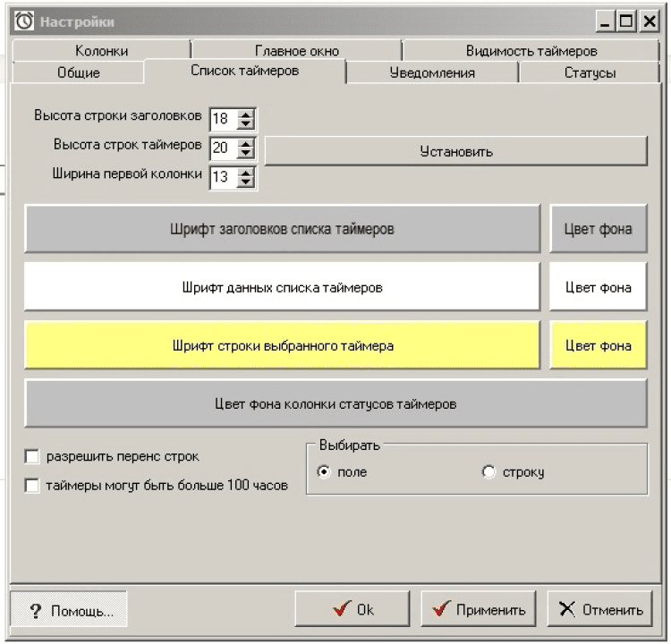Minimize the Настройки window
Image resolution: width=671 pixels, height=644 pixels.
[605, 21]
